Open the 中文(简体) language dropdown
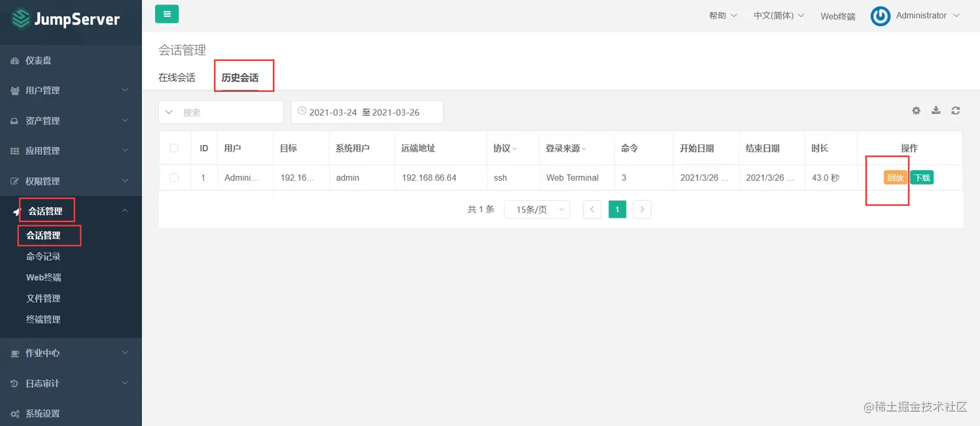980x426 pixels. click(778, 16)
